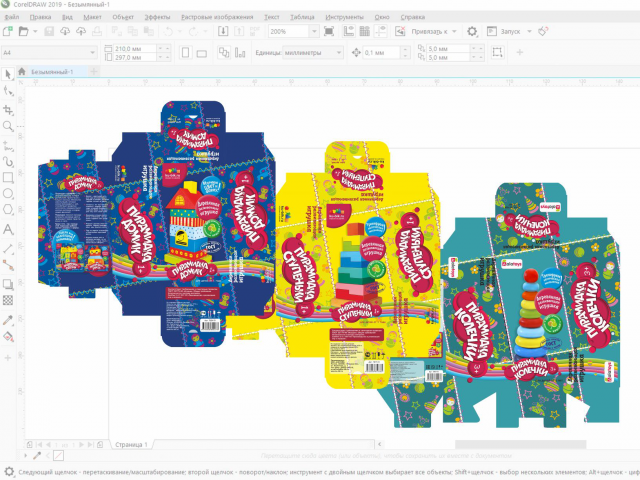Open the Справка menu
Image resolution: width=640 pixels, height=480 pixels.
coord(413,17)
